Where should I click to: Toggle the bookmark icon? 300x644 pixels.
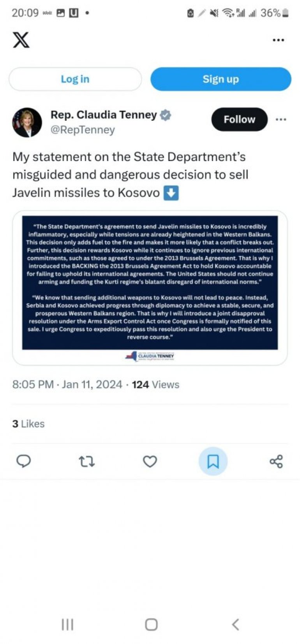tap(213, 462)
